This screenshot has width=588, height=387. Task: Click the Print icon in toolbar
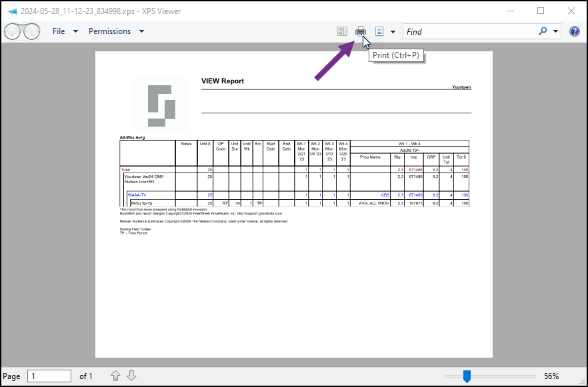point(361,31)
